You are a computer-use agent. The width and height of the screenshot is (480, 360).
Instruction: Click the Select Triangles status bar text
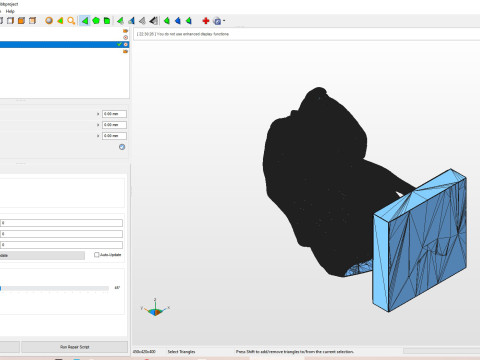click(x=181, y=352)
